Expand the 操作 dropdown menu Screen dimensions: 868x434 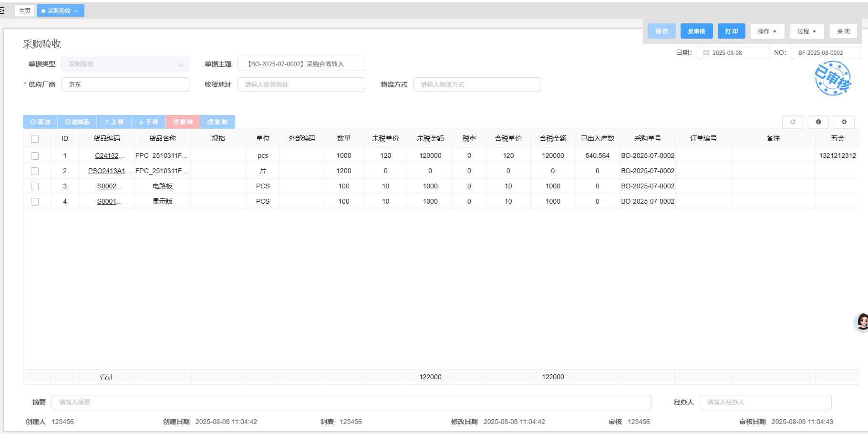[x=767, y=31]
